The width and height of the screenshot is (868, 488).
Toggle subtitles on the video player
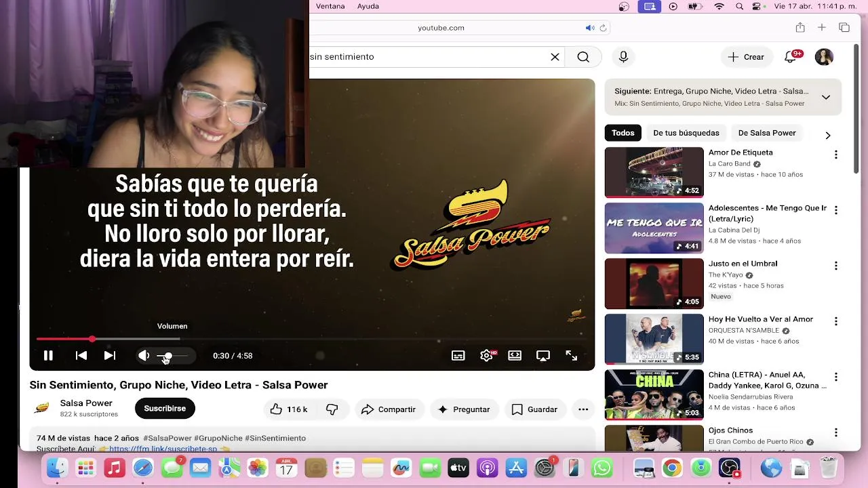(x=458, y=355)
